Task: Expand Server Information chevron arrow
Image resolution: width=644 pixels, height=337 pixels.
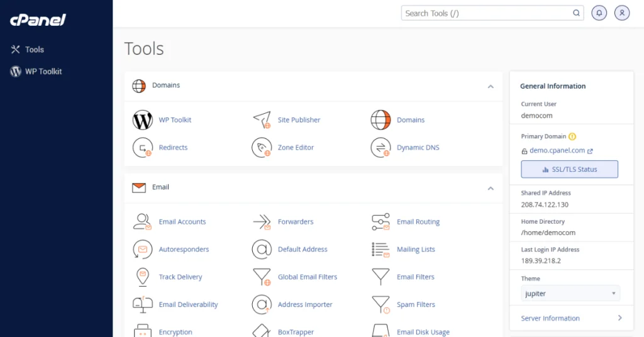Action: coord(619,318)
